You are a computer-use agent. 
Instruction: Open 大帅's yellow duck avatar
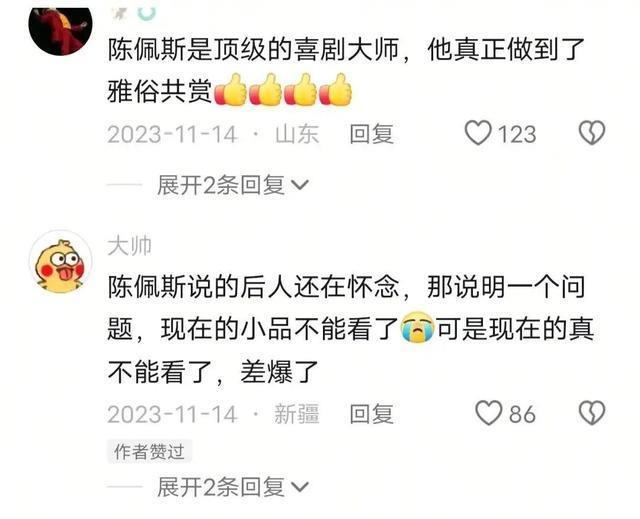[60, 263]
